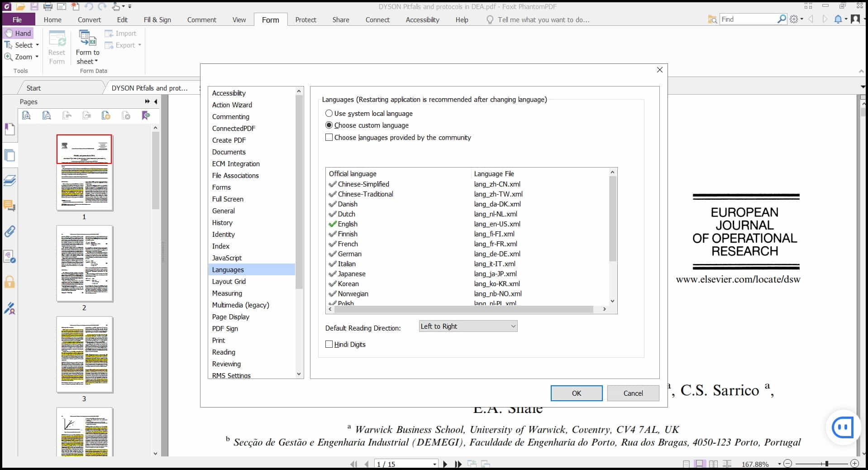868x470 pixels.
Task: Select Forms in preferences category list
Action: [252, 187]
